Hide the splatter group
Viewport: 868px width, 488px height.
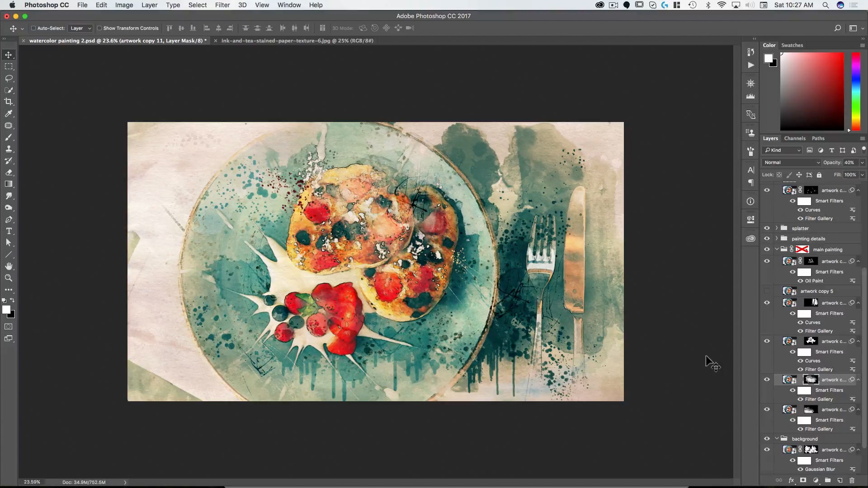point(767,228)
